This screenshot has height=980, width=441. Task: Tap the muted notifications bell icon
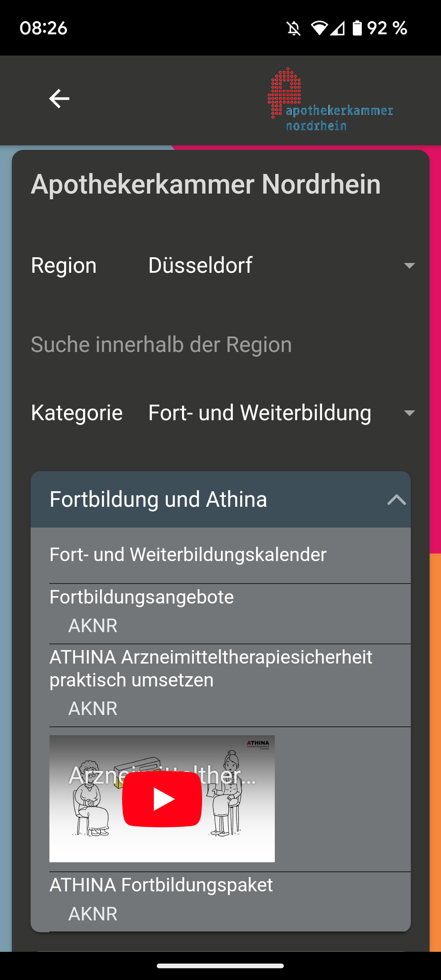[294, 28]
